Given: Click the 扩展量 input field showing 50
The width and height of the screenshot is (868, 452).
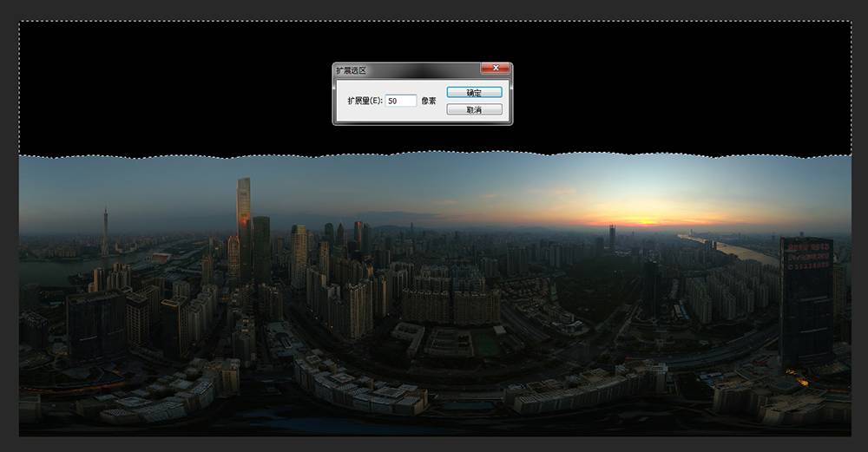Looking at the screenshot, I should click(x=401, y=101).
